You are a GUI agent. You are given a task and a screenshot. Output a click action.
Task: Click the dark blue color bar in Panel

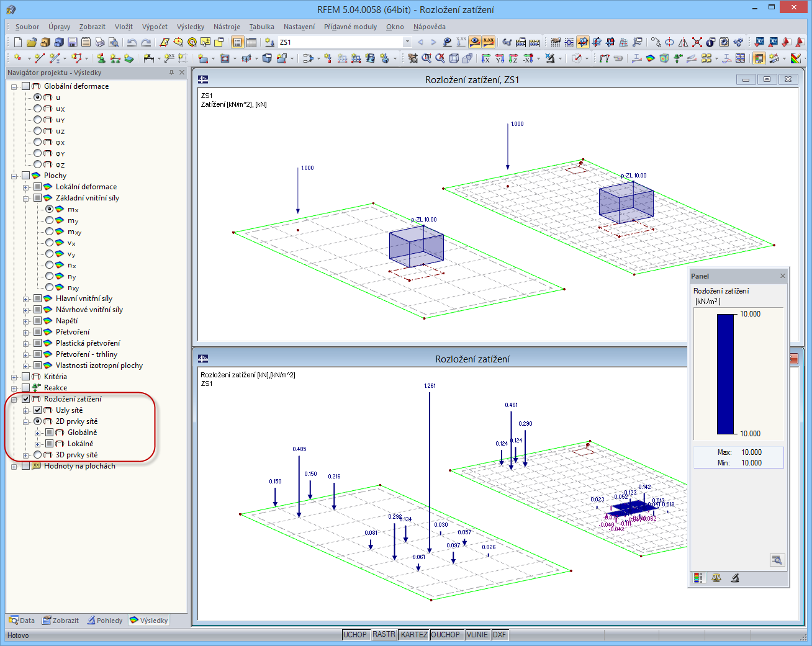(725, 374)
